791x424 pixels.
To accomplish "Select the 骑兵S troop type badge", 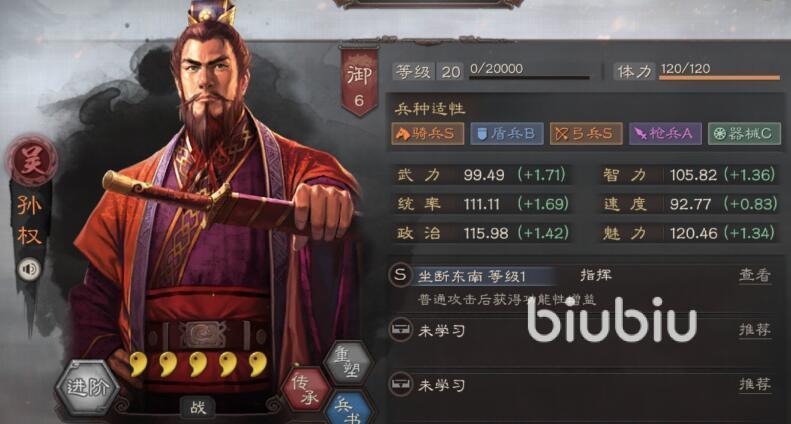I will pyautogui.click(x=427, y=134).
